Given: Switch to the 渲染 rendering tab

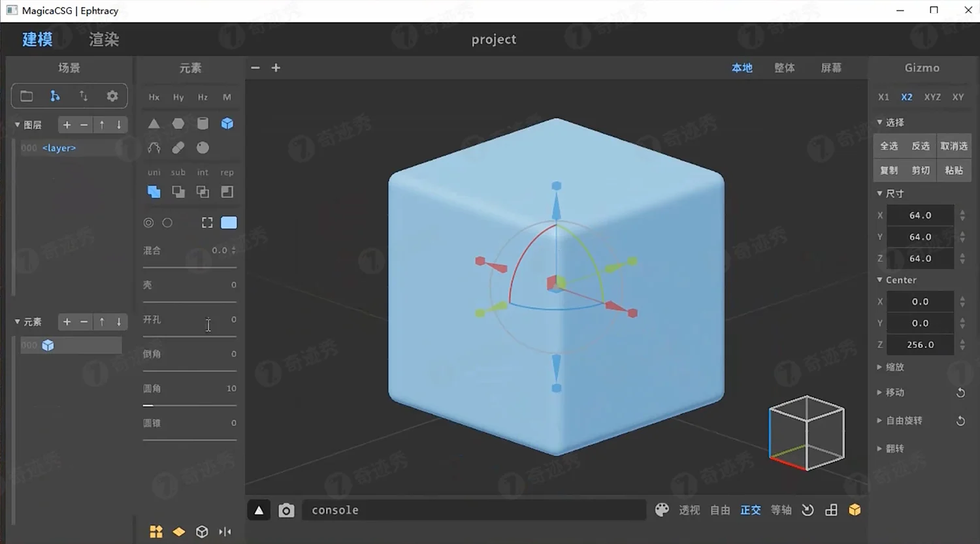Looking at the screenshot, I should [103, 39].
